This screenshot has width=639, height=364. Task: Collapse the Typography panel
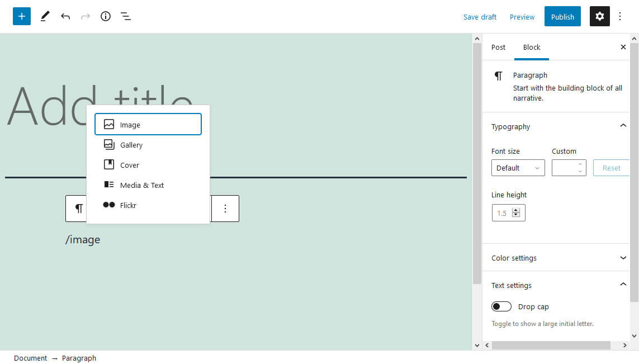(x=623, y=126)
